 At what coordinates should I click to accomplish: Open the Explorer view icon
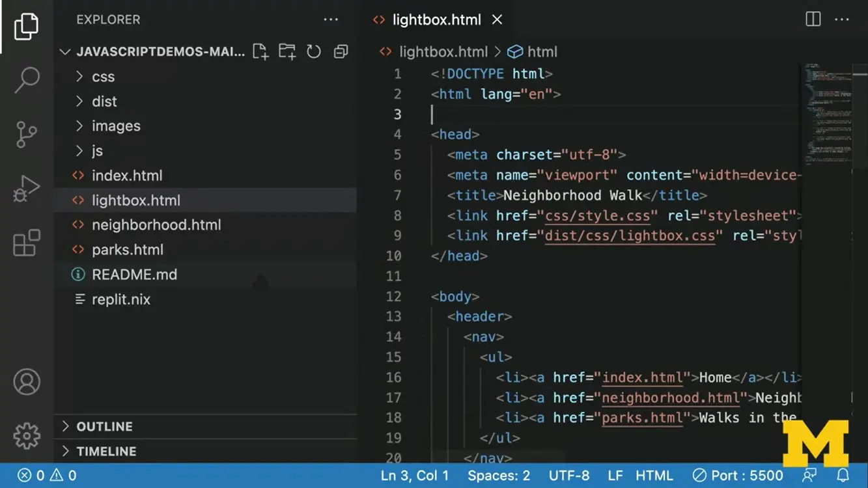26,26
